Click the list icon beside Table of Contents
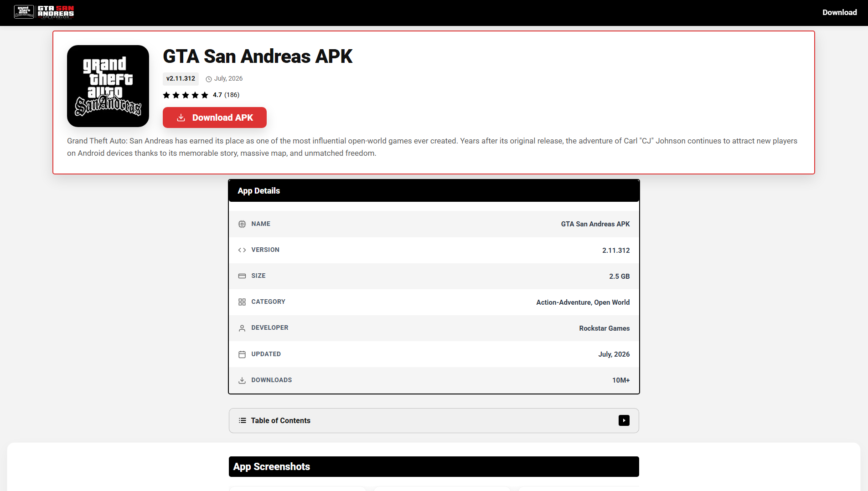This screenshot has width=868, height=491. (243, 420)
